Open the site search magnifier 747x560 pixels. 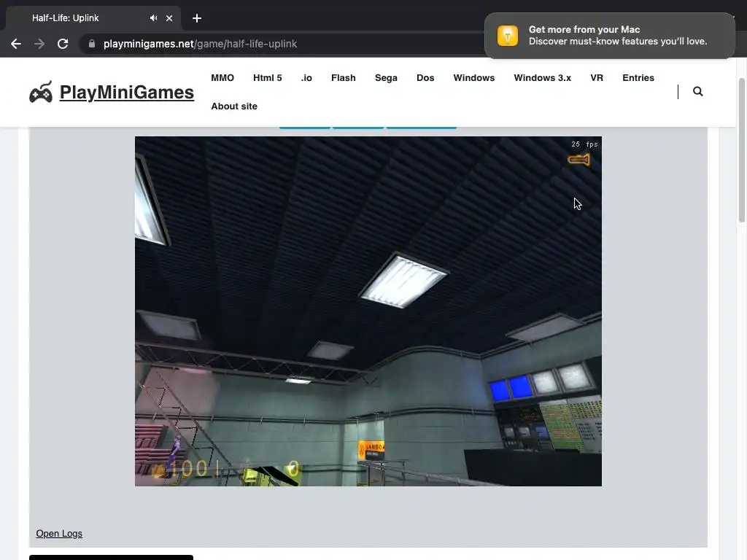point(698,91)
